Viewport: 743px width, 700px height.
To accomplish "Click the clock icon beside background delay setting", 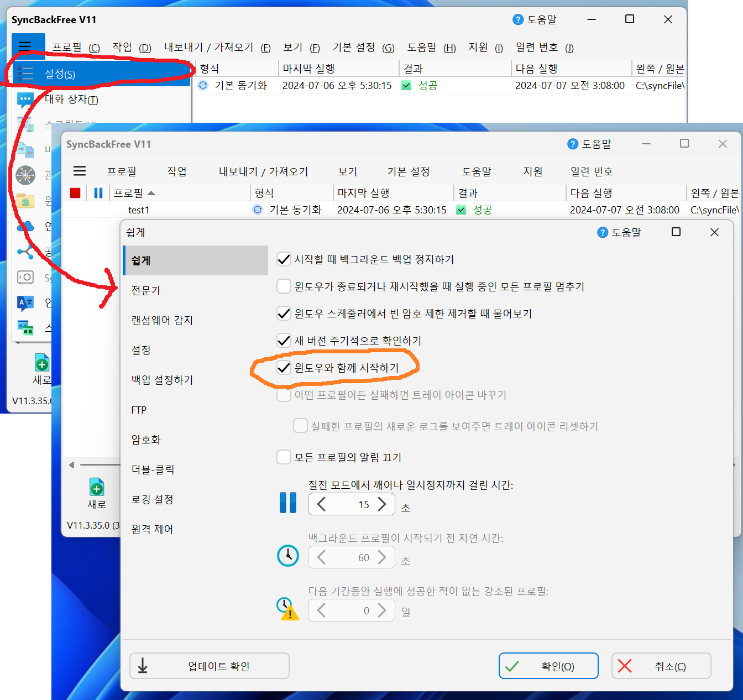I will click(288, 555).
